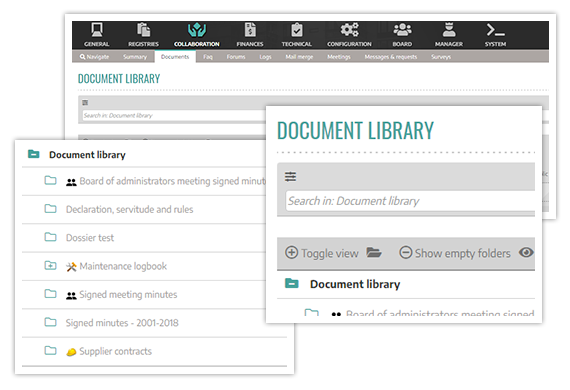Open the Finances section icon
Screen dimensions: 570x390
click(x=250, y=30)
